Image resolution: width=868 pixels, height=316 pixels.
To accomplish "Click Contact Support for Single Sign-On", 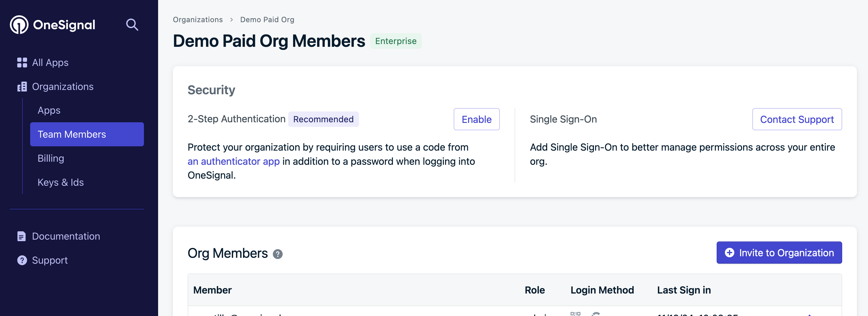I will 797,119.
